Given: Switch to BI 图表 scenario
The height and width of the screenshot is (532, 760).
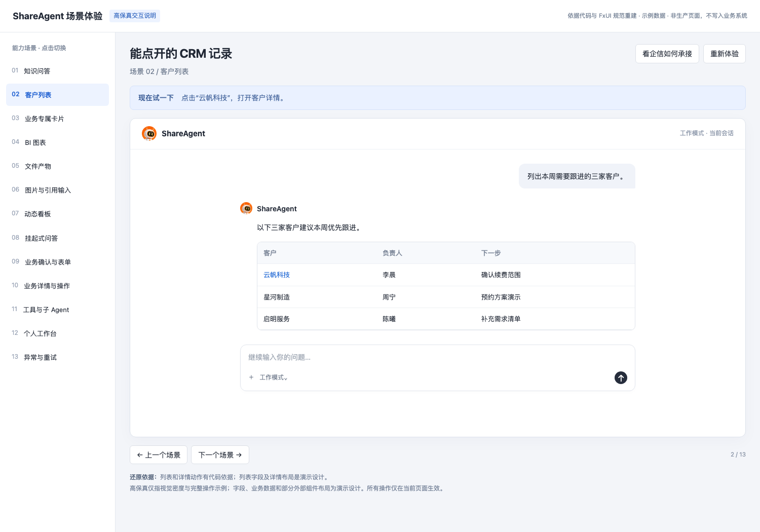Looking at the screenshot, I should point(57,142).
